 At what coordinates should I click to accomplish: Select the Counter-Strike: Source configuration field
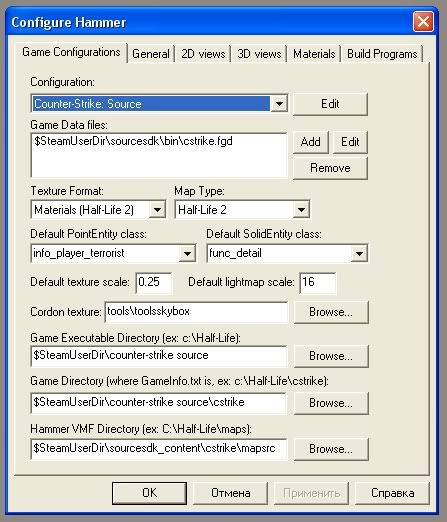pos(151,104)
